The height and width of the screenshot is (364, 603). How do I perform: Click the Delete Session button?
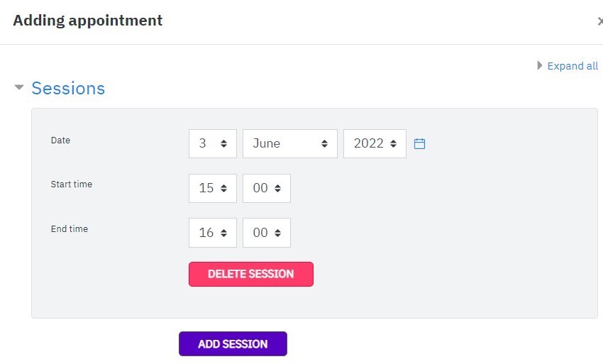tap(250, 274)
